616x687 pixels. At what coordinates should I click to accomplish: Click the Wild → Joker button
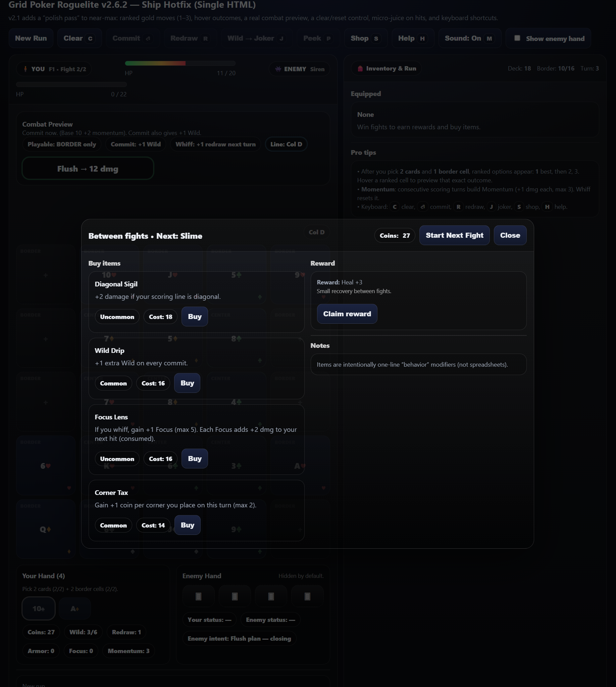click(256, 38)
